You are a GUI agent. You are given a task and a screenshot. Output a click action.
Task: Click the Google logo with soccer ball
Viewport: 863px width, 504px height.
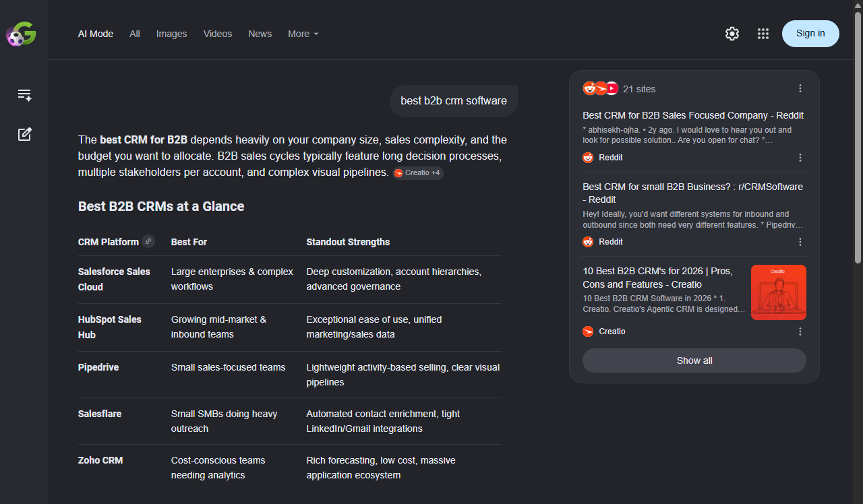21,34
